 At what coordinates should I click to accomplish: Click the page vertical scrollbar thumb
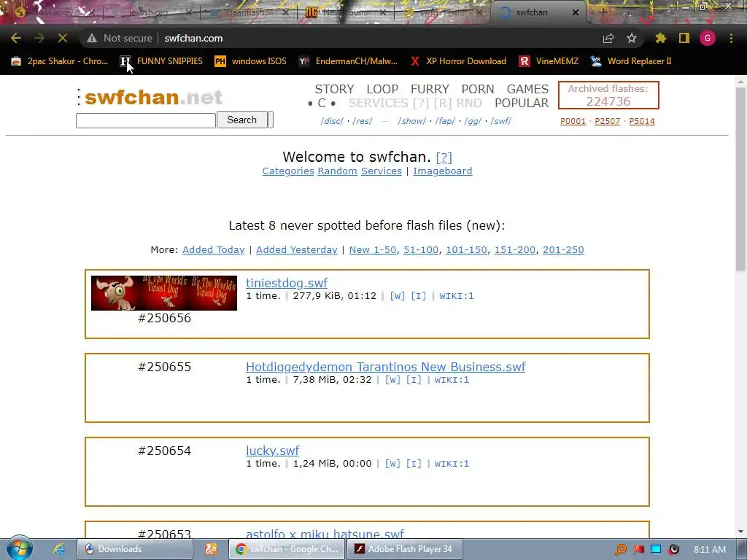point(741,181)
